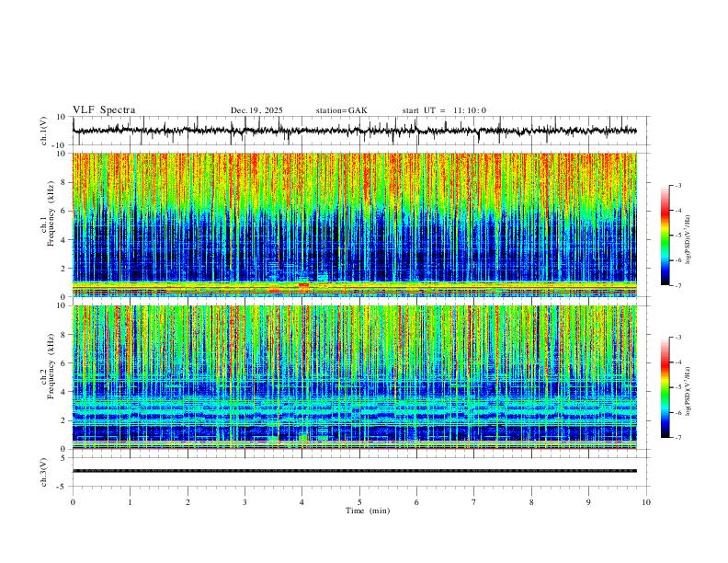Select the "start UT = 11:10:0" header text
The image size is (728, 563).
tap(444, 110)
